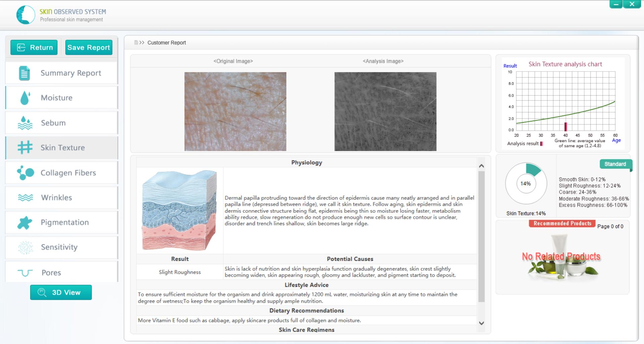Image resolution: width=644 pixels, height=344 pixels.
Task: Open the 3D View
Action: point(61,292)
